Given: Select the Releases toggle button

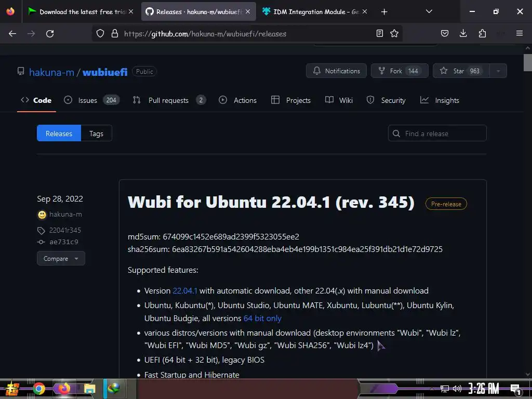Looking at the screenshot, I should click(x=59, y=134).
